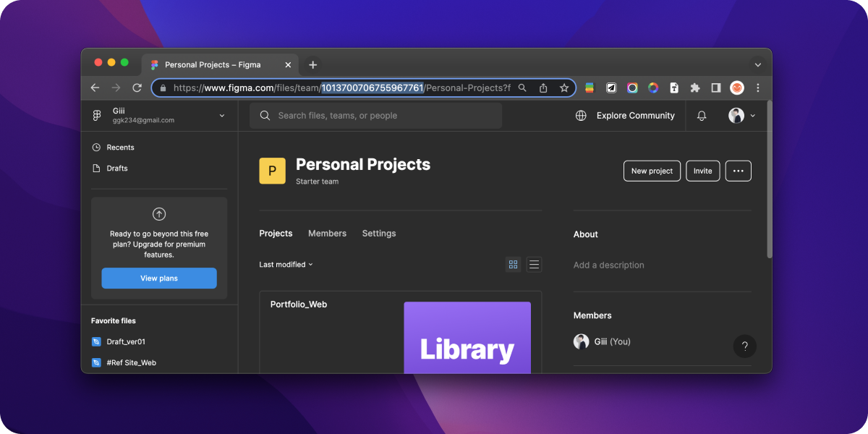Click the first multicolor extension icon in toolbar
This screenshot has width=868, height=434.
pyautogui.click(x=590, y=88)
